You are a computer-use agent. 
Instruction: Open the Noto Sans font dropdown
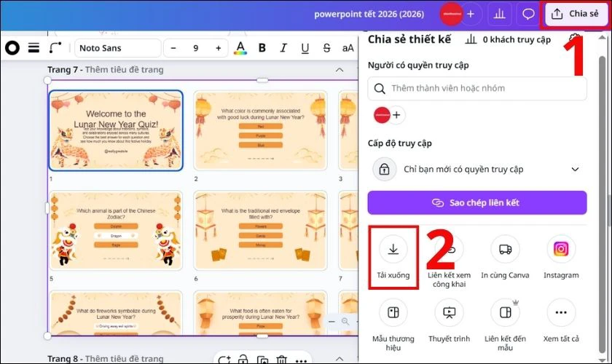(117, 48)
